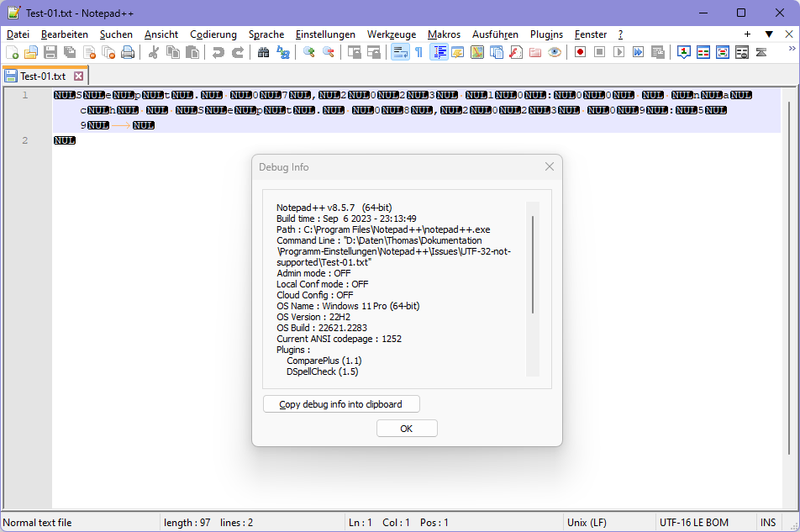Click the UTF-16 LE BOM encoding field

point(706,522)
